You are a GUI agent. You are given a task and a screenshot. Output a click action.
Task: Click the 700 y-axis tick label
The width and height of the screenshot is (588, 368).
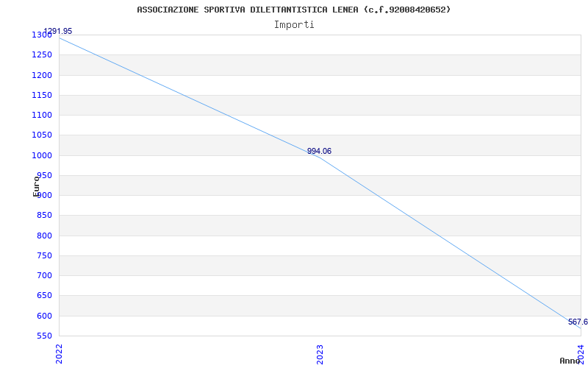[44, 275]
